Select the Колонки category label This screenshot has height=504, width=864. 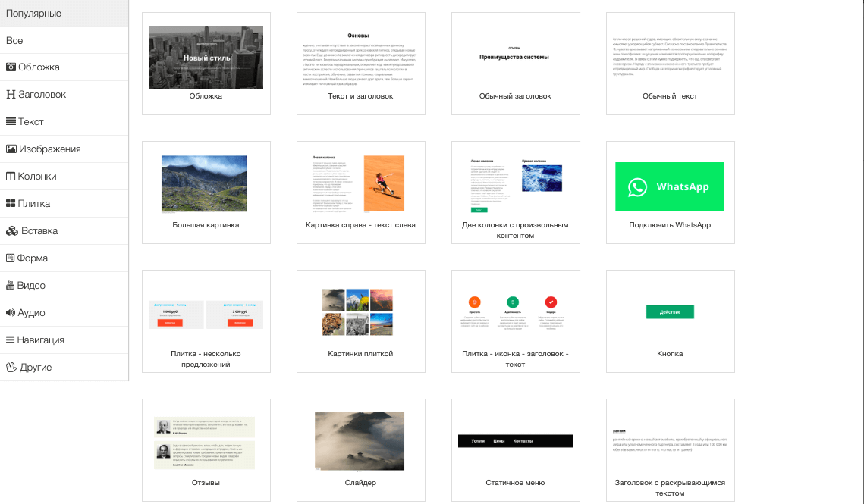37,177
